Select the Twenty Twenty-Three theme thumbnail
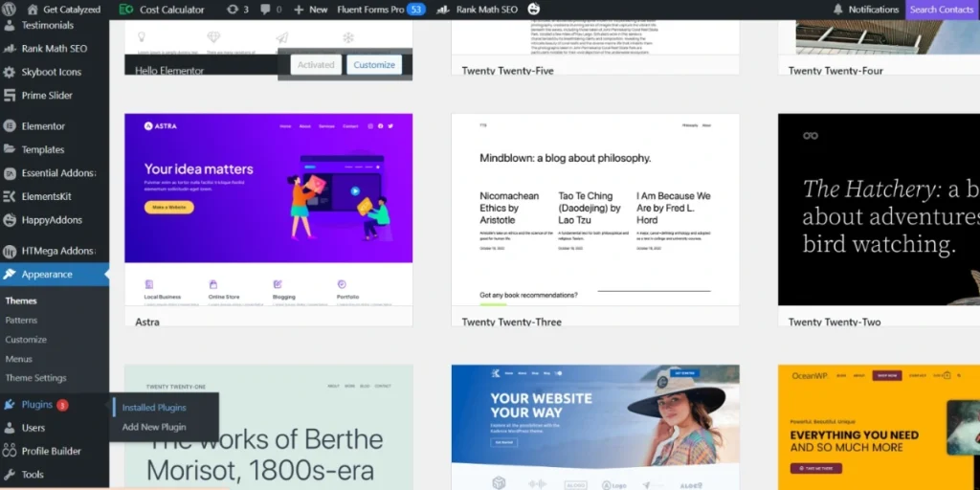This screenshot has width=980, height=490. click(x=595, y=210)
